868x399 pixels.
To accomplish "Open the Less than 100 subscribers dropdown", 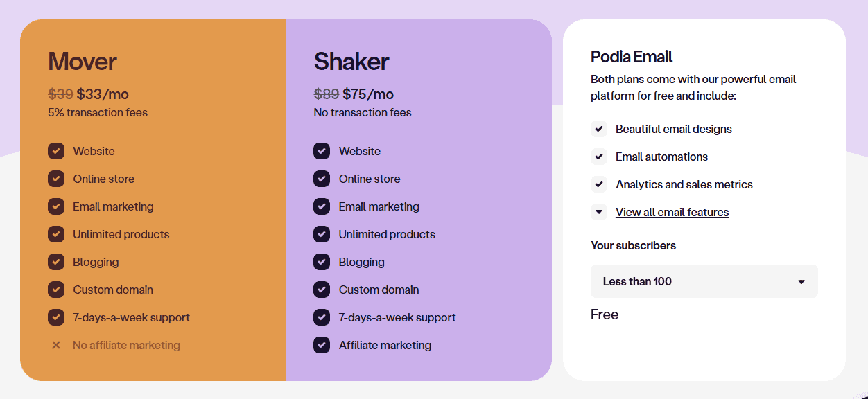I will [x=704, y=281].
